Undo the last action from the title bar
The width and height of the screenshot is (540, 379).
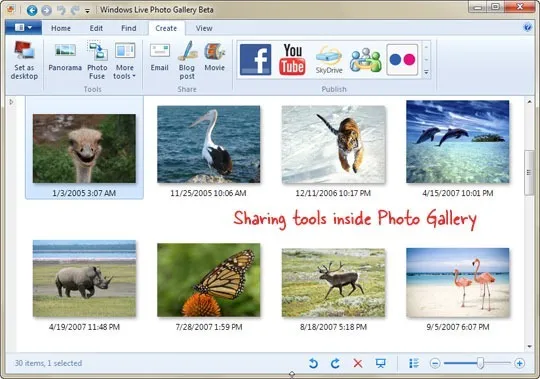click(x=61, y=10)
